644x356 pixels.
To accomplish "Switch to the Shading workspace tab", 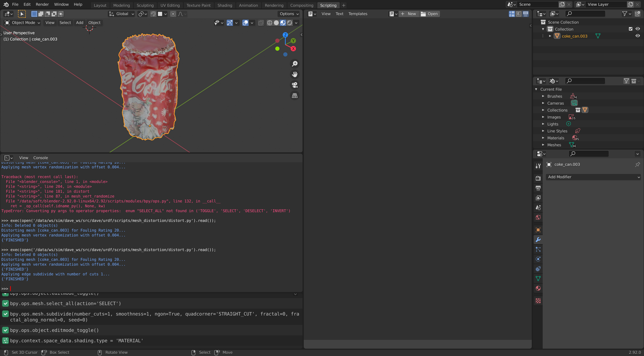I will pyautogui.click(x=225, y=5).
